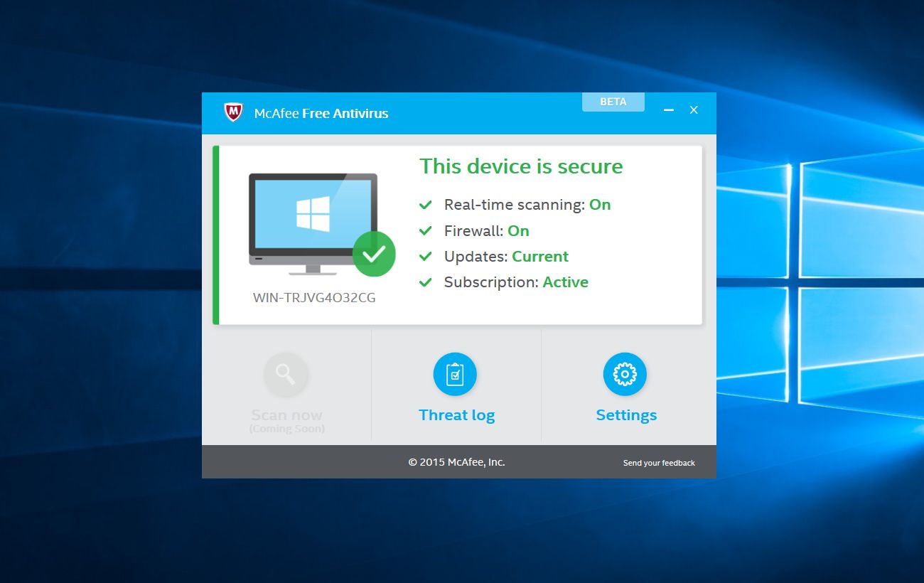This screenshot has height=583, width=924.
Task: Click the Subscription: Active status
Action: (x=517, y=282)
